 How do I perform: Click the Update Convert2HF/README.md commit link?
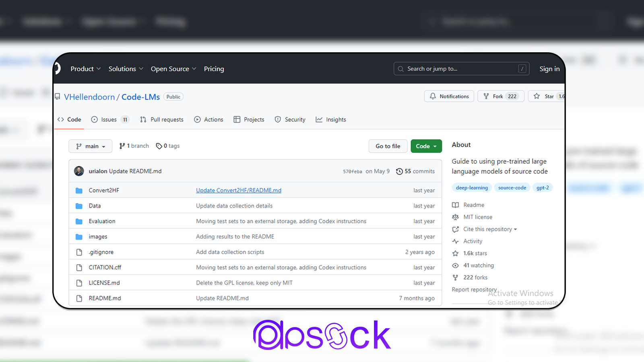tap(239, 190)
